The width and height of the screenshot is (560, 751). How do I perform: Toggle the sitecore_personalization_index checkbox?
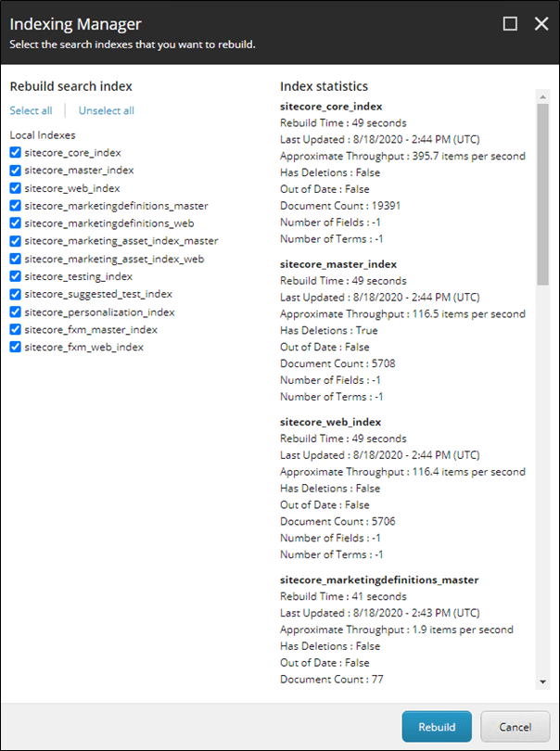16,312
